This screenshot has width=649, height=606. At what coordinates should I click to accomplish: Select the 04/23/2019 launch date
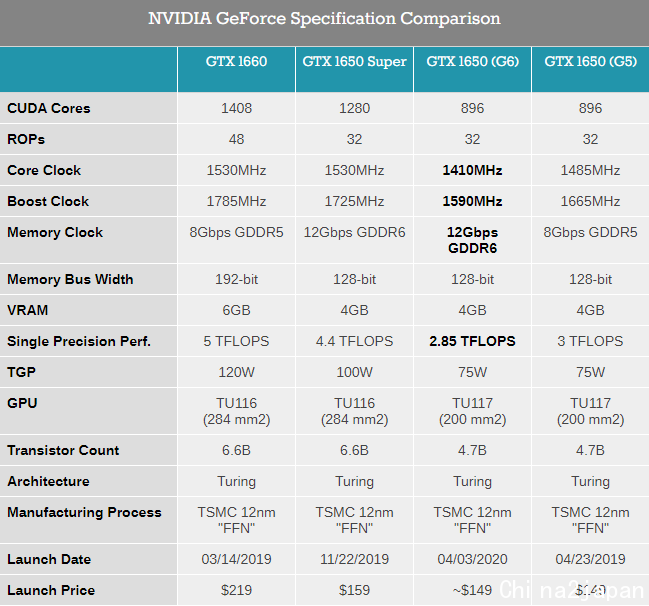coord(590,559)
